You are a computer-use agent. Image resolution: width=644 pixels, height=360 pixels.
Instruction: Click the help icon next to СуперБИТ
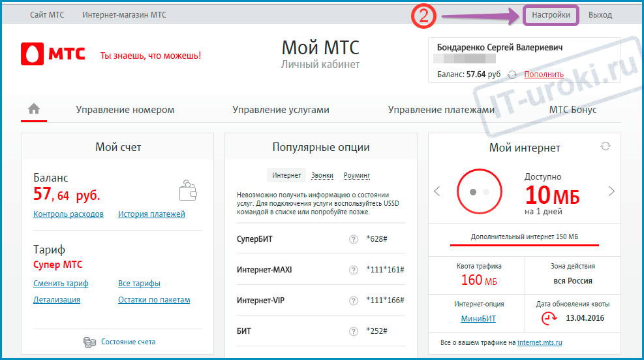tap(354, 239)
